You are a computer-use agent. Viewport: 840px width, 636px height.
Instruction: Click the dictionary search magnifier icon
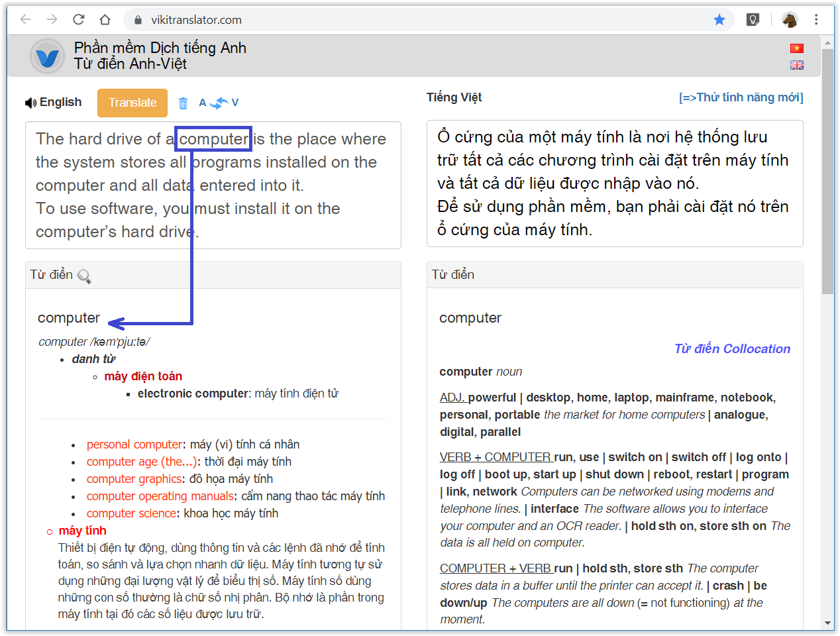[x=84, y=276]
